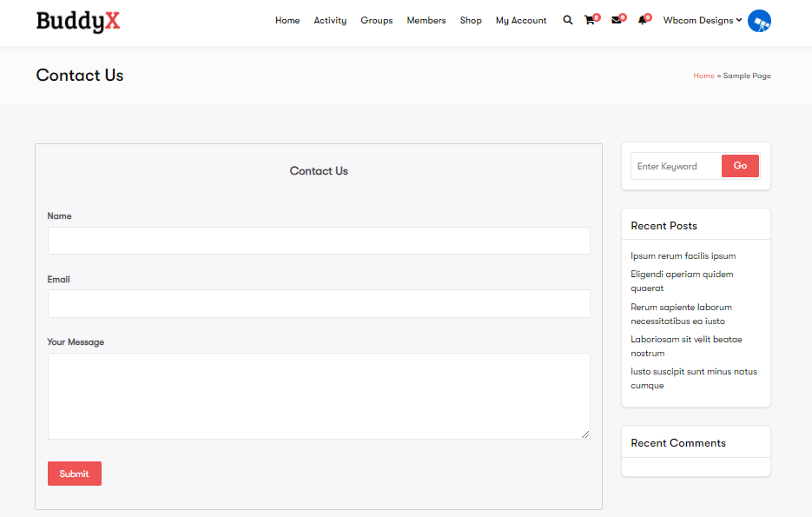Screen dimensions: 812x517
Task: Focus the Name input field
Action: click(319, 241)
